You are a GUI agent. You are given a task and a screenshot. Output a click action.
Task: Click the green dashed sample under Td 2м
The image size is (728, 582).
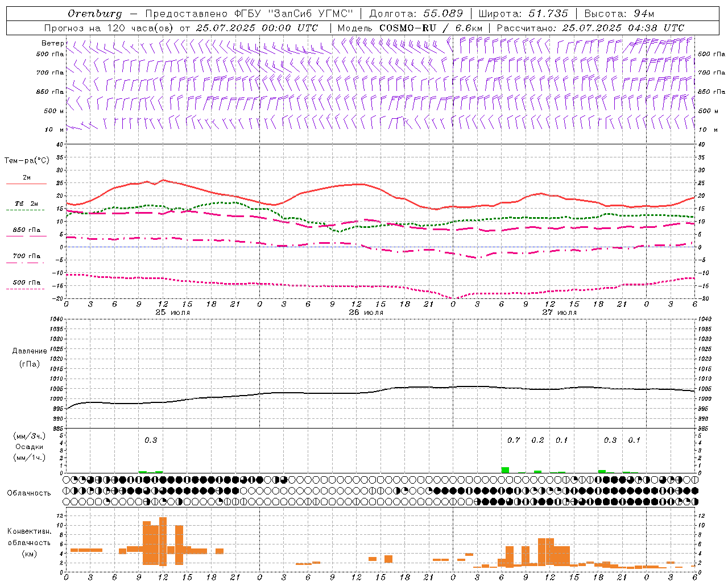click(x=25, y=210)
